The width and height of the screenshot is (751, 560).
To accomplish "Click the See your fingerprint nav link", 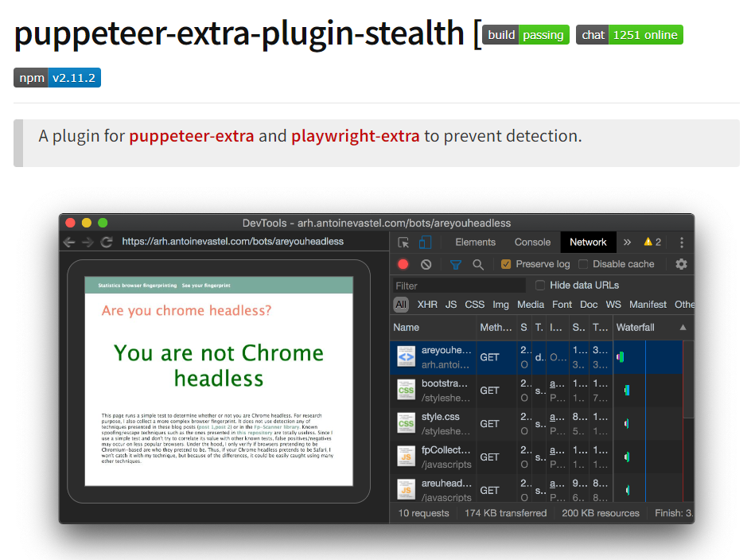I will tap(206, 286).
